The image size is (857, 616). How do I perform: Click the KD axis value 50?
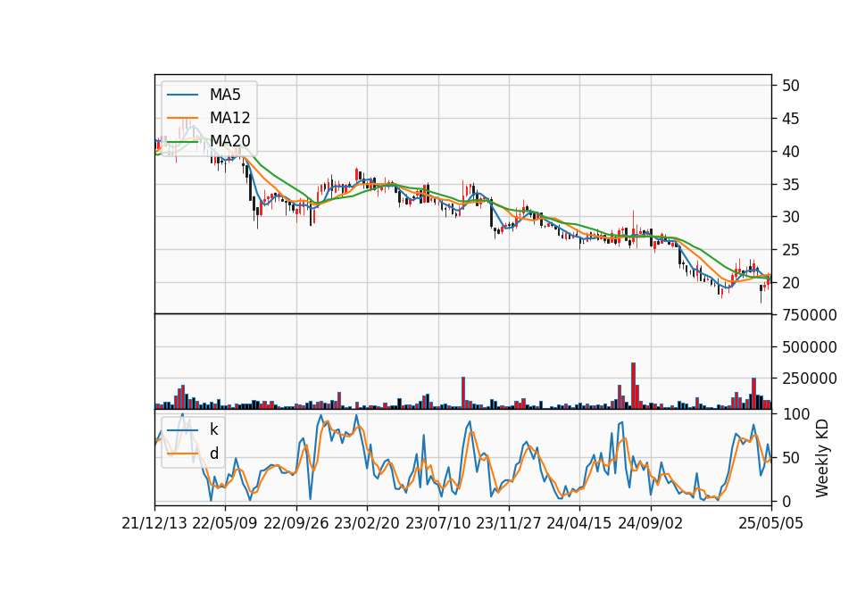tap(790, 458)
